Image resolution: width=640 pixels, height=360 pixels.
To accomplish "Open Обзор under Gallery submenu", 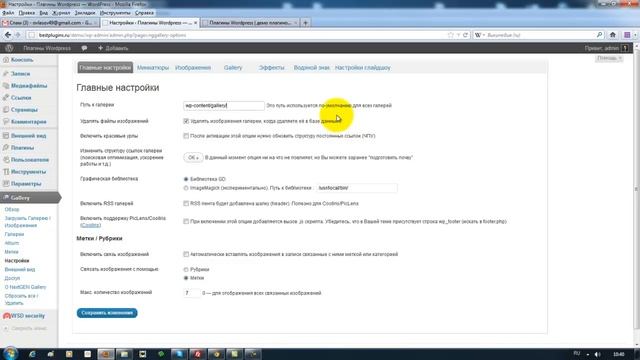I will click(12, 209).
